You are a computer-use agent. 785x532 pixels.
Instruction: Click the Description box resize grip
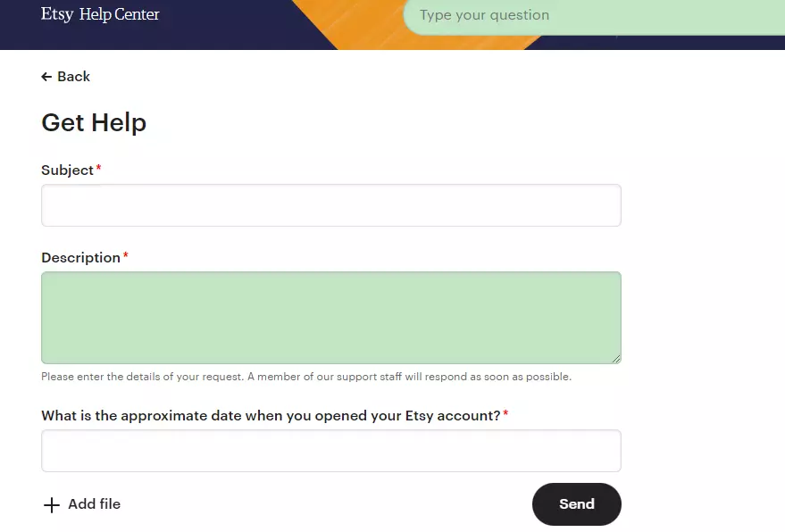tap(616, 360)
